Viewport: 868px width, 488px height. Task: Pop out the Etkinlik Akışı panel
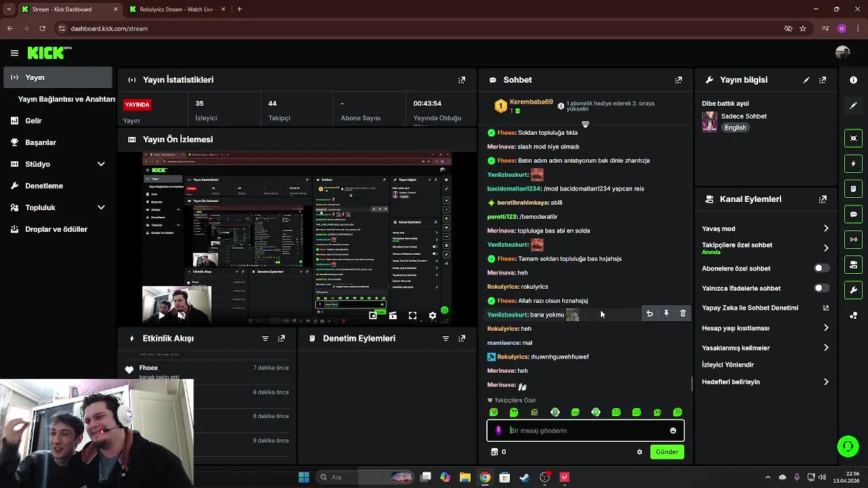281,338
